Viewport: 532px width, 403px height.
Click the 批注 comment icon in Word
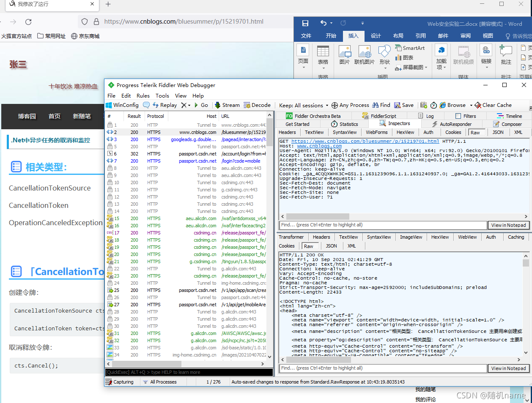(x=506, y=51)
